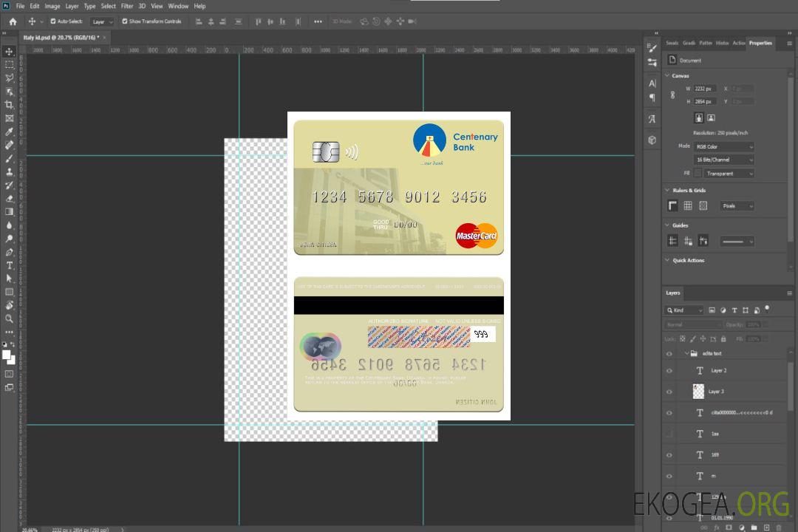Select the Eraser tool
The width and height of the screenshot is (798, 532).
coord(9,199)
